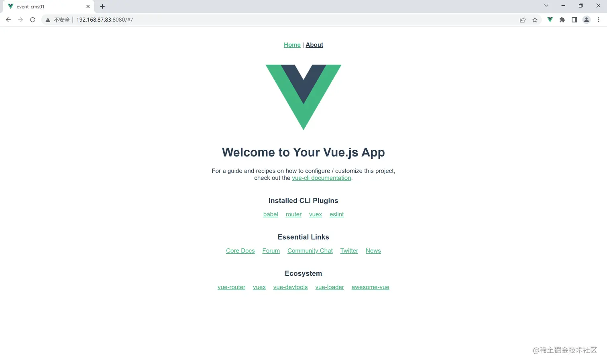Go to the About navigation link
The height and width of the screenshot is (364, 607).
pos(314,45)
